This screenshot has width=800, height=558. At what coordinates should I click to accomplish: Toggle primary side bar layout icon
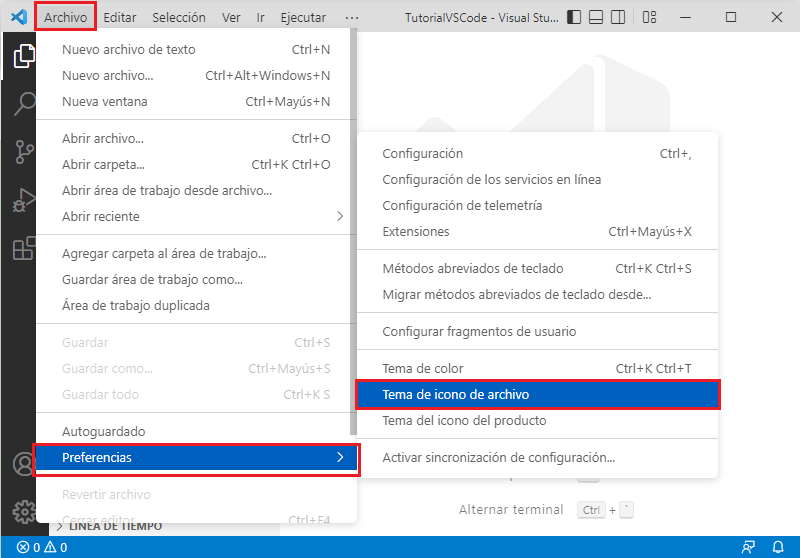(574, 17)
